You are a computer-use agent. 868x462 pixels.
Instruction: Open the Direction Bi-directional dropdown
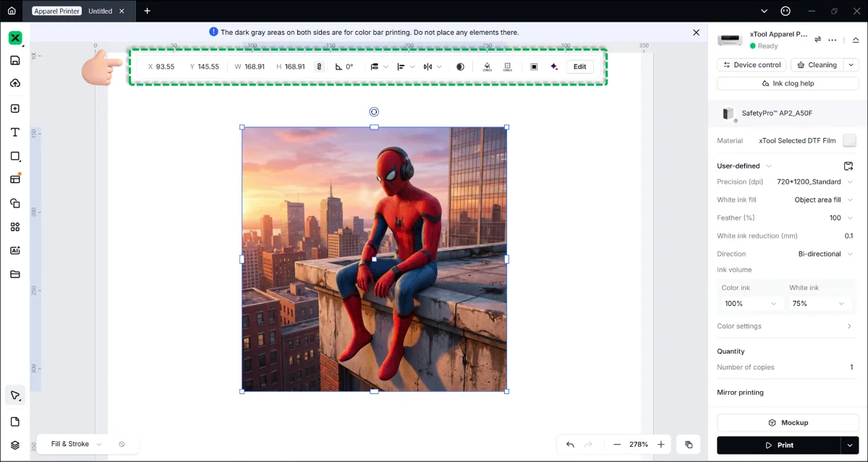[x=825, y=254]
